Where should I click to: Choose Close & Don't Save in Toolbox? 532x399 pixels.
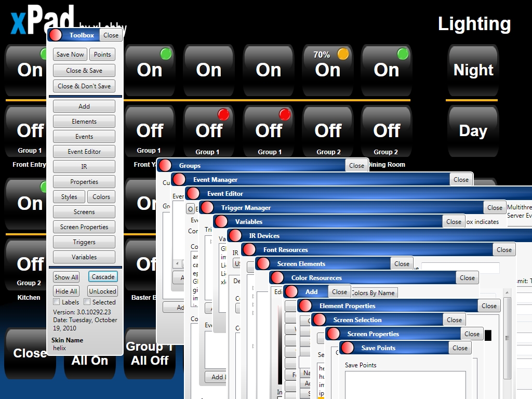coord(84,86)
